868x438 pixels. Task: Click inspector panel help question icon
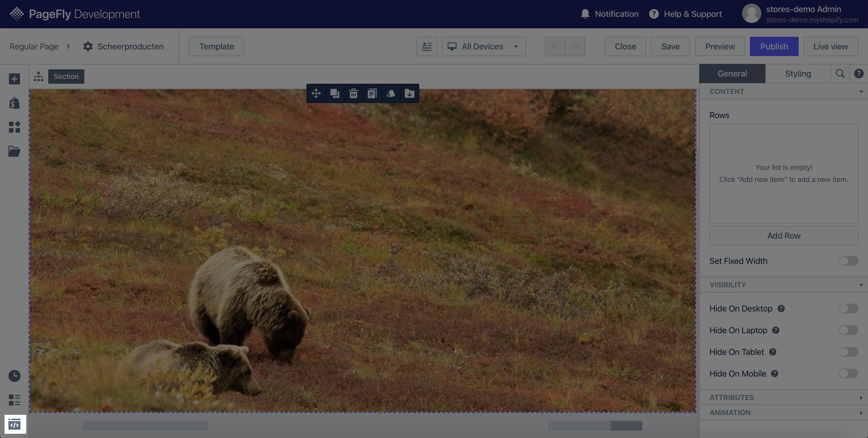coord(859,74)
